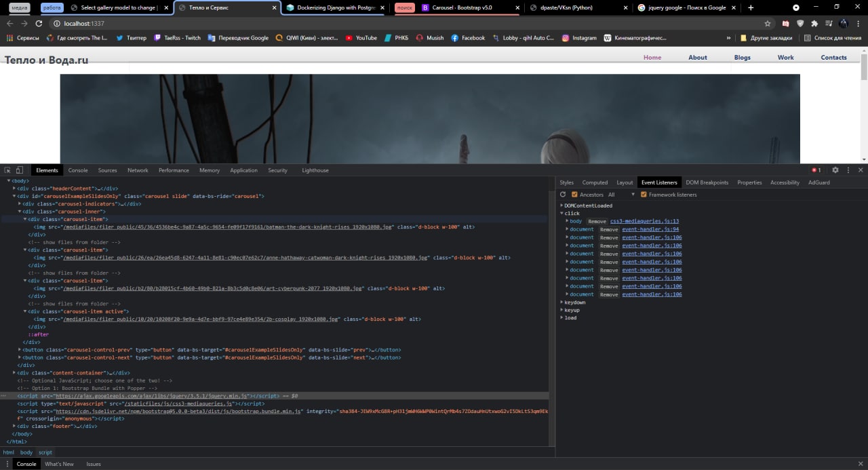This screenshot has width=868, height=470.
Task: Open a new browser tab with plus
Action: pos(750,7)
